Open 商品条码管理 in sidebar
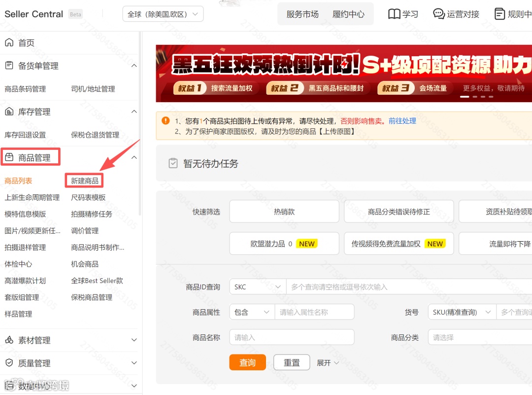This screenshot has width=532, height=395. [x=25, y=89]
